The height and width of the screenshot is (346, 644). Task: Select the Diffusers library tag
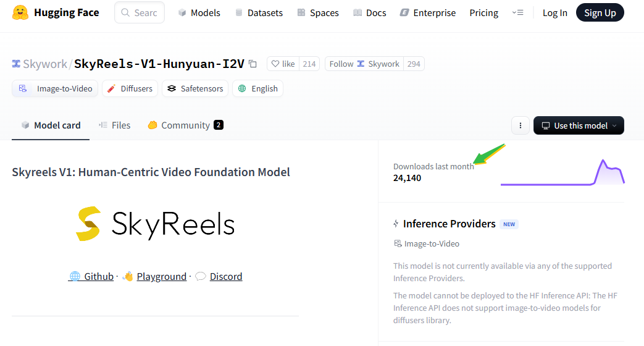point(130,88)
